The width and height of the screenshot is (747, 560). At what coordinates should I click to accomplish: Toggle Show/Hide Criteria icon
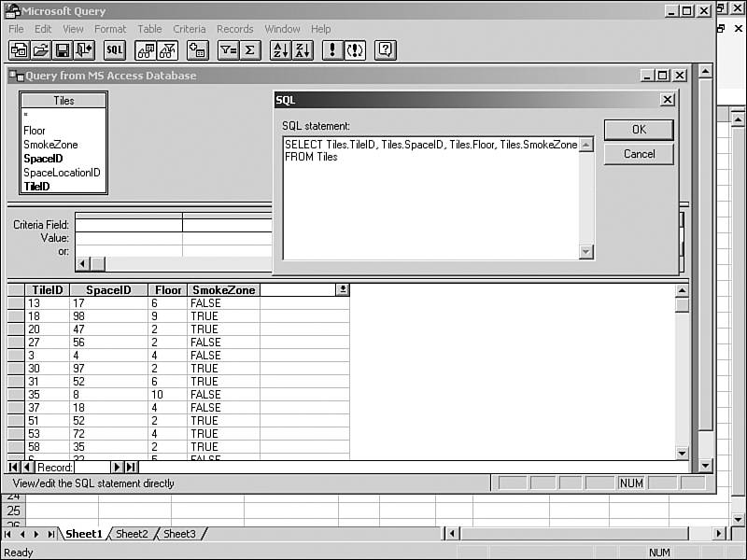167,50
